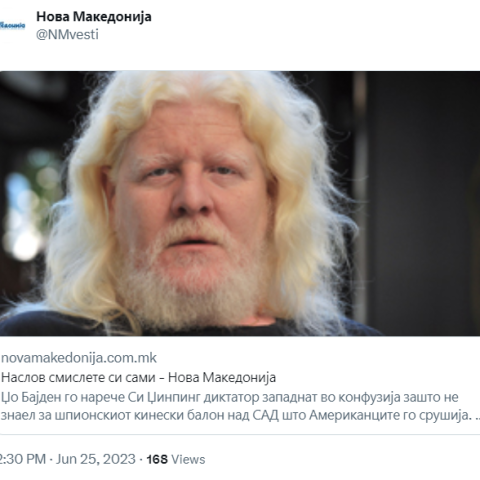Select the Views label beside 168
The image size is (480, 480).
coord(188,459)
